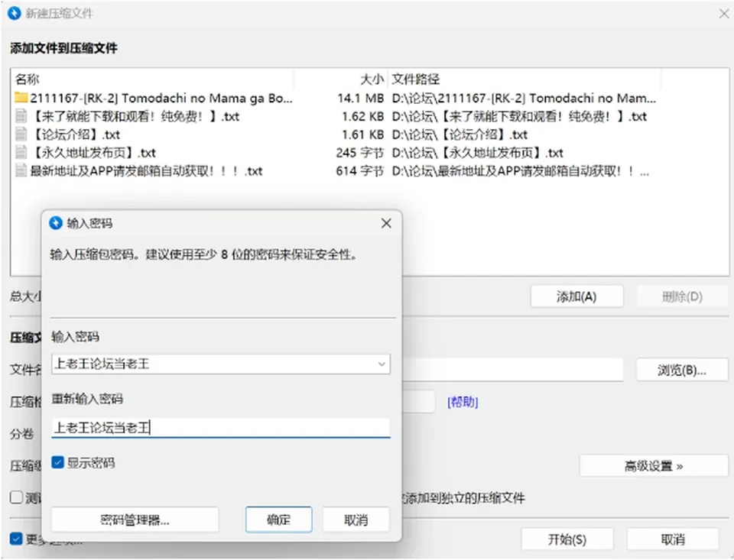734x560 pixels.
Task: Click the 14.1 MB size cell
Action: tap(360, 98)
